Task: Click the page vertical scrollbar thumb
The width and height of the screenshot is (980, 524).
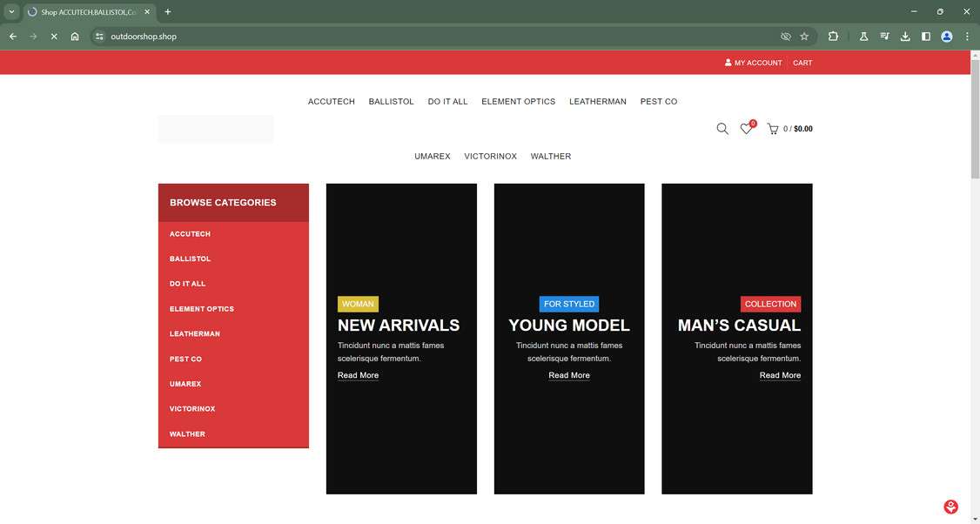Action: (x=975, y=118)
